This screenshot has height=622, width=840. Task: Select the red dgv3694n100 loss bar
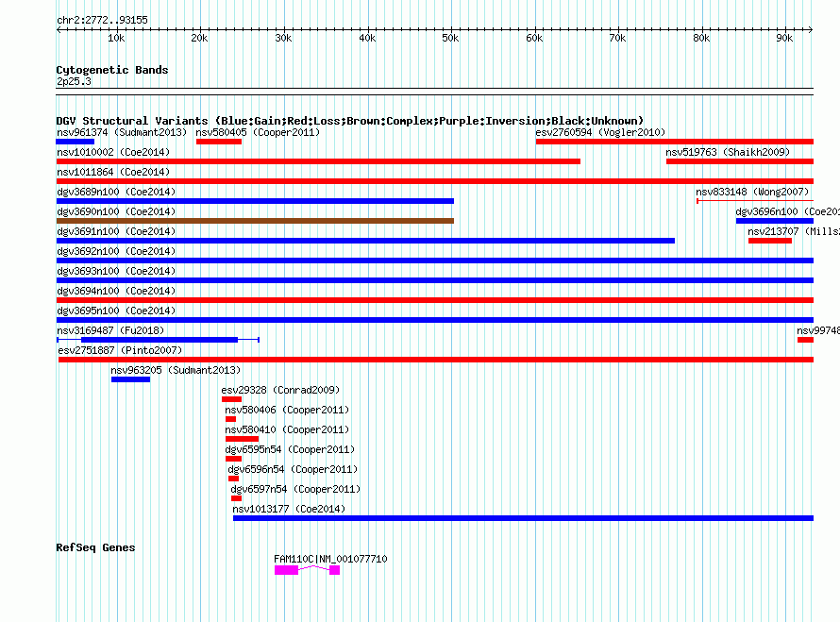tap(435, 300)
